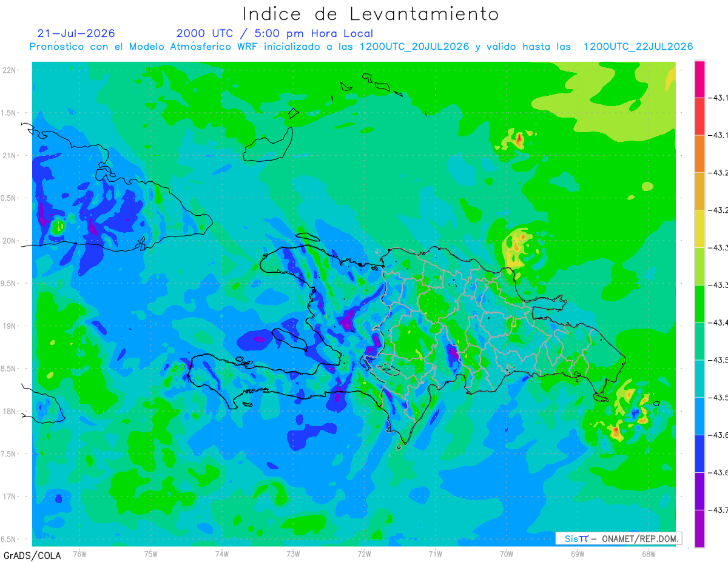Click the '-43.7' color bar value
Image resolution: width=728 pixels, height=562 pixels.
pos(718,510)
